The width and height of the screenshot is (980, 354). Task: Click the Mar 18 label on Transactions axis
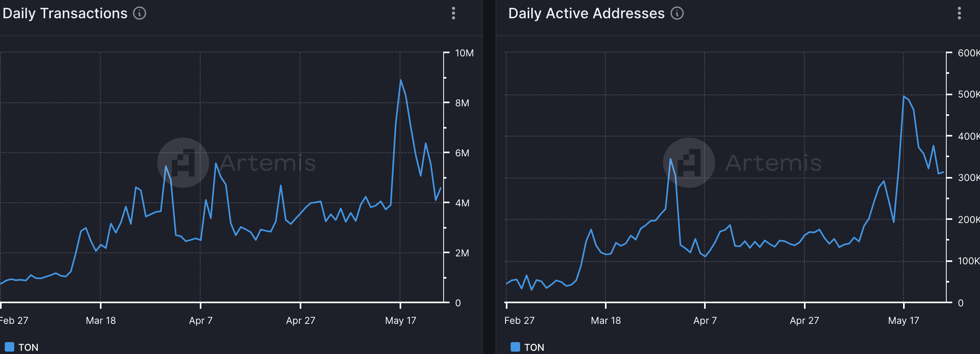coord(101,321)
